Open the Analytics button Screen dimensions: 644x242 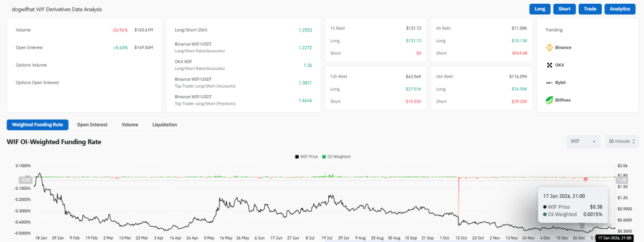619,9
